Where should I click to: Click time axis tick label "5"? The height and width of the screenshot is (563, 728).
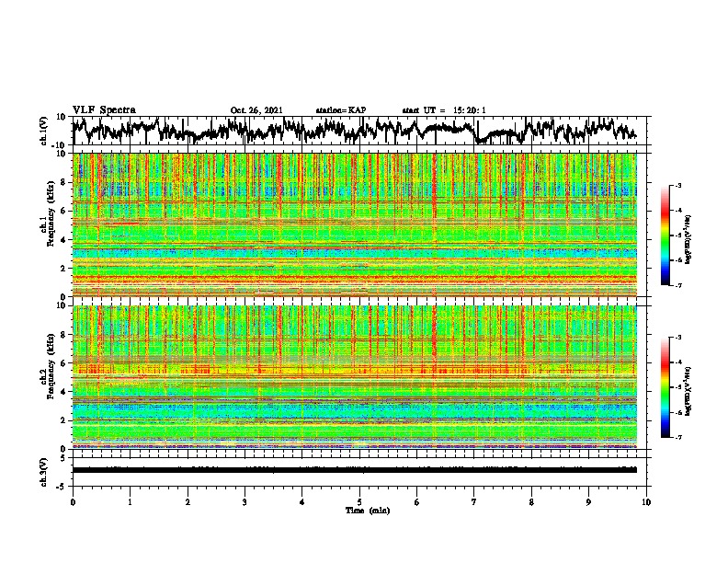click(x=359, y=502)
